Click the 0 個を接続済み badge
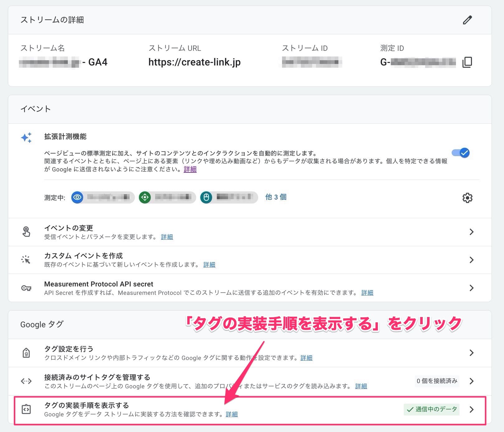The height and width of the screenshot is (432, 504). click(x=437, y=381)
